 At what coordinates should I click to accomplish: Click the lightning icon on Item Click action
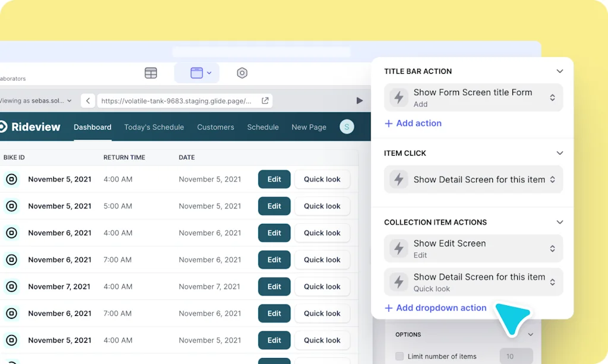tap(398, 179)
